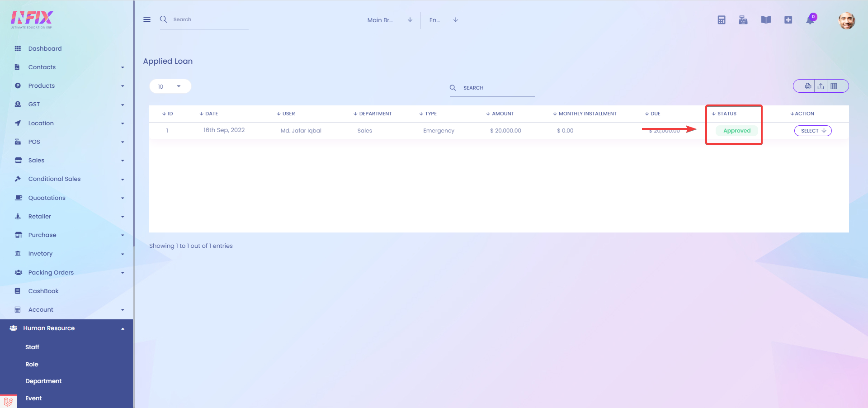868x408 pixels.
Task: Click the plus quick-add icon
Action: 788,20
